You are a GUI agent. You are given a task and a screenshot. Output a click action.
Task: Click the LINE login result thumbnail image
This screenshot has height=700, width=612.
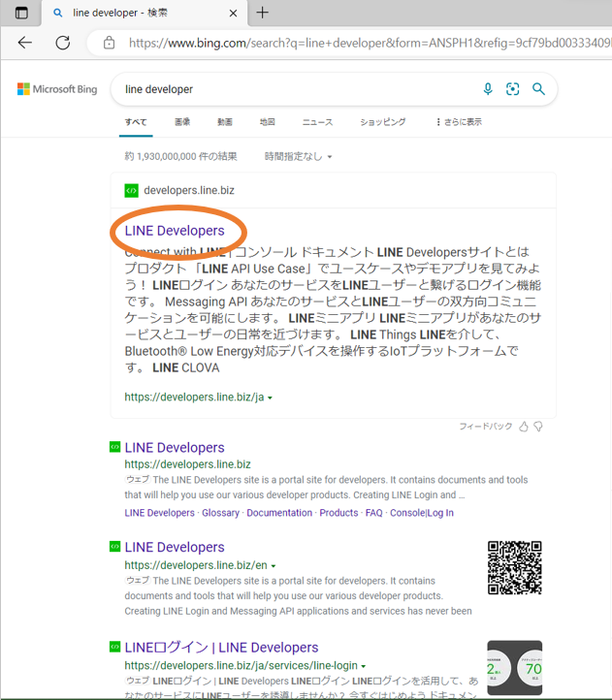click(x=515, y=668)
